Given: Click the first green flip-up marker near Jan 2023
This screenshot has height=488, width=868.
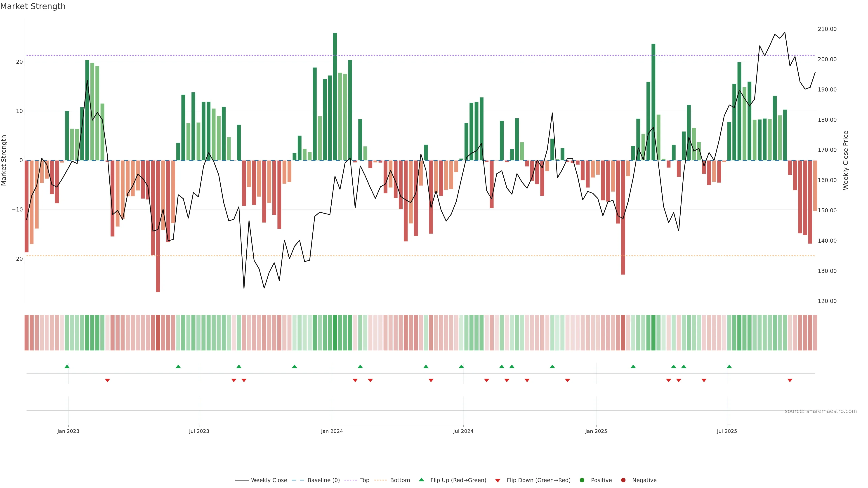Looking at the screenshot, I should 67,366.
